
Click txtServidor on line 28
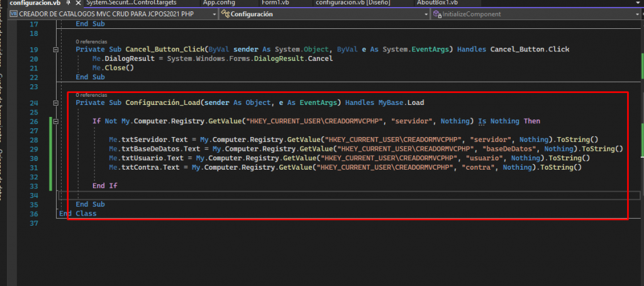[143, 140]
